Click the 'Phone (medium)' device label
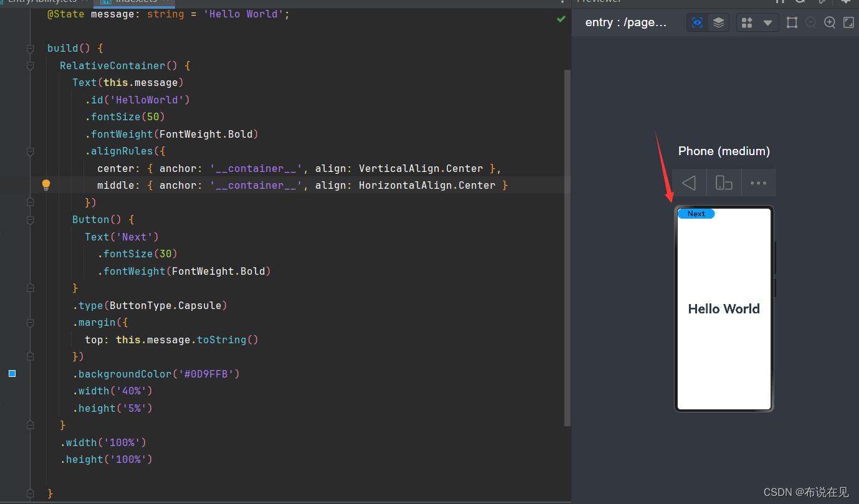 point(724,151)
